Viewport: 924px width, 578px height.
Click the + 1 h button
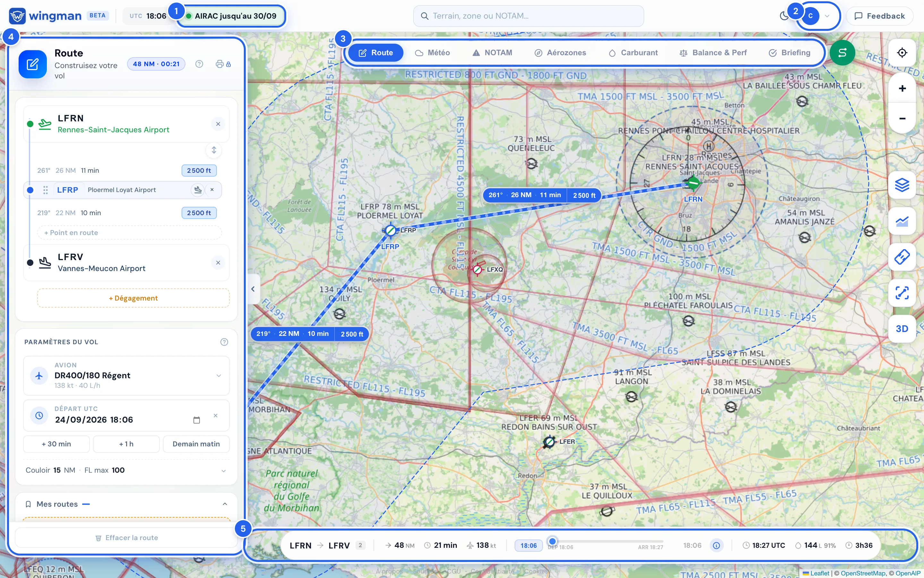(x=126, y=444)
